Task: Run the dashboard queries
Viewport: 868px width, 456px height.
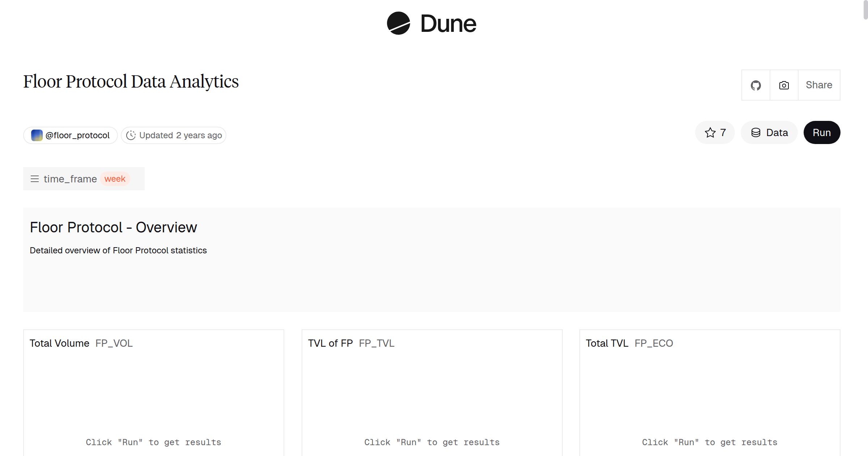Action: pos(821,132)
